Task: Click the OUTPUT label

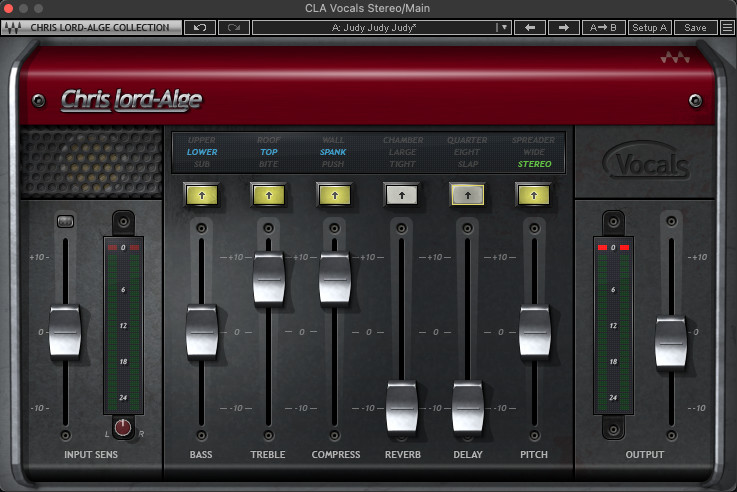Action: tap(644, 454)
